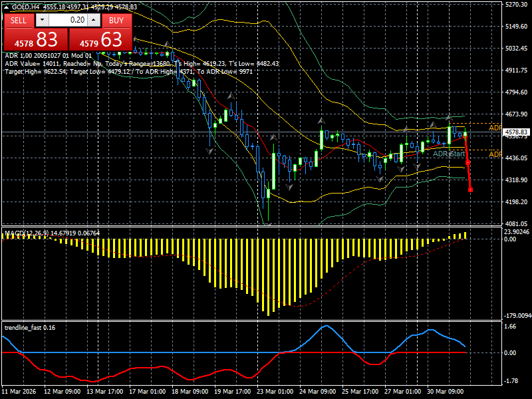
Task: Click the trendline_fast 0.16 indicator label
Action: pyautogui.click(x=30, y=327)
